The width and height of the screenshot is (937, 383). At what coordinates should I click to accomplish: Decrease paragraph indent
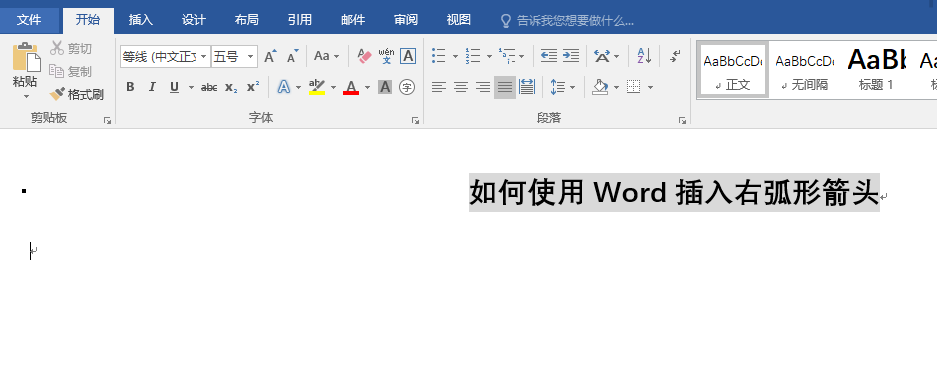(549, 57)
